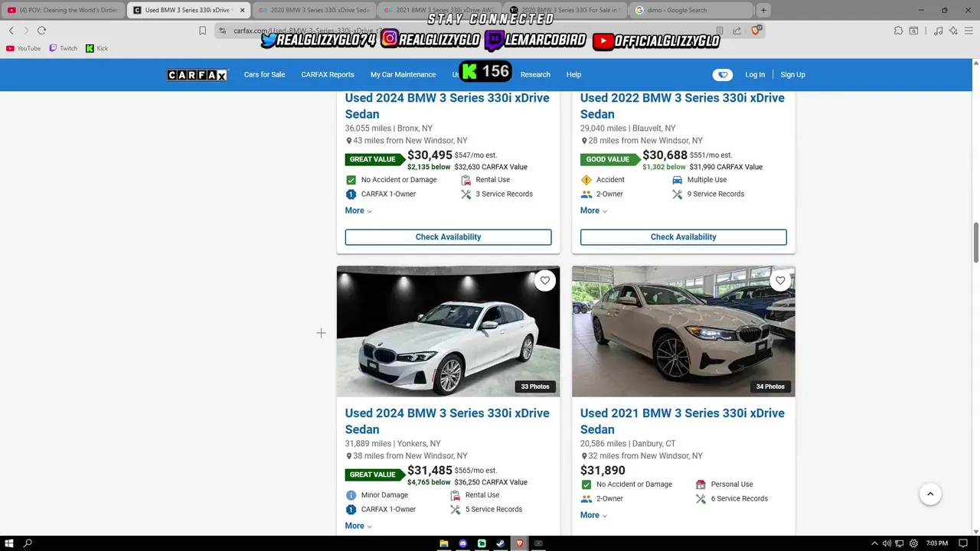Screen dimensions: 980x551
Task: Switch to the 2021 BMW 330i xDrive AWD tab
Action: (438, 10)
